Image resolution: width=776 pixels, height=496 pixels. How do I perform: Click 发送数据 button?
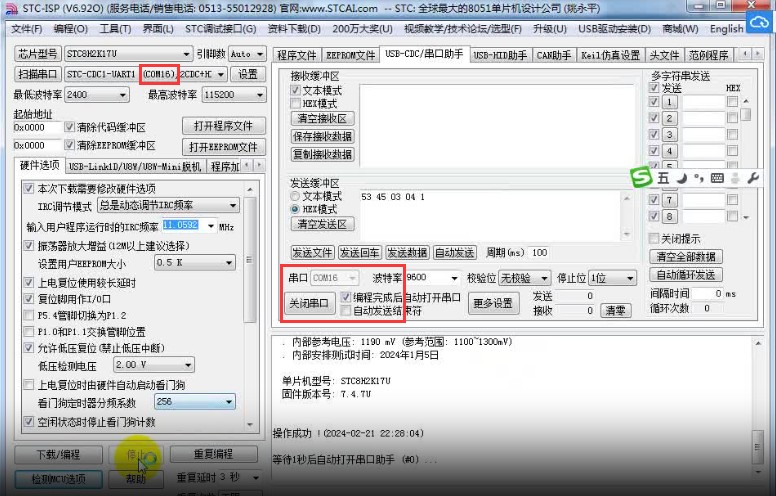(x=407, y=253)
